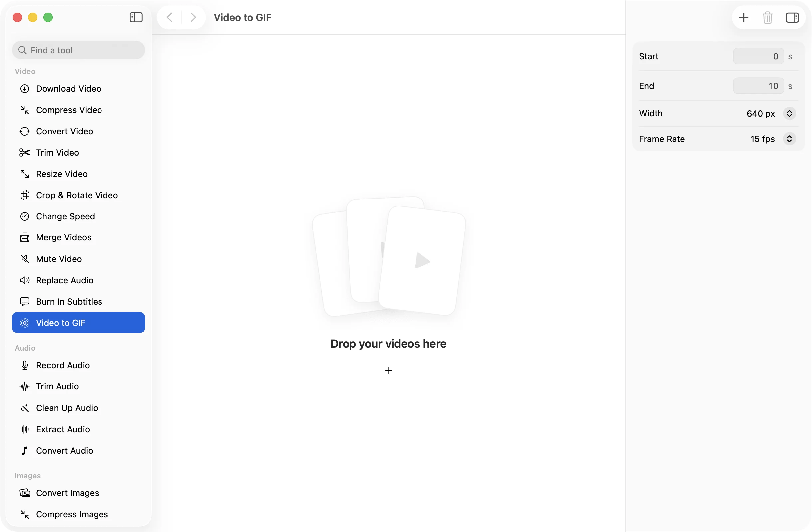Click the Crop & Rotate Video icon
812x532 pixels.
(25, 195)
